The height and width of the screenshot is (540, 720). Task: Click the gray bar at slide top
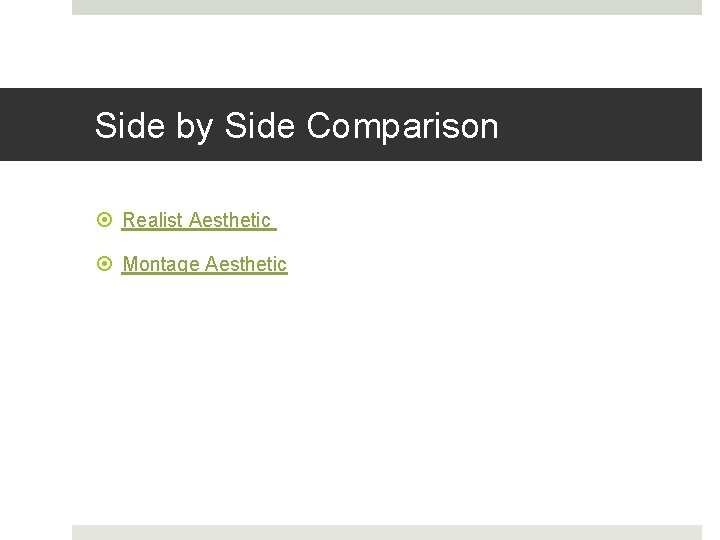pos(386,7)
